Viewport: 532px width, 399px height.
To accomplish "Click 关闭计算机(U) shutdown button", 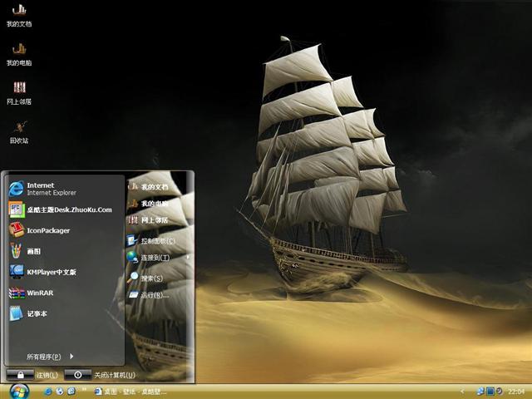I will point(100,375).
